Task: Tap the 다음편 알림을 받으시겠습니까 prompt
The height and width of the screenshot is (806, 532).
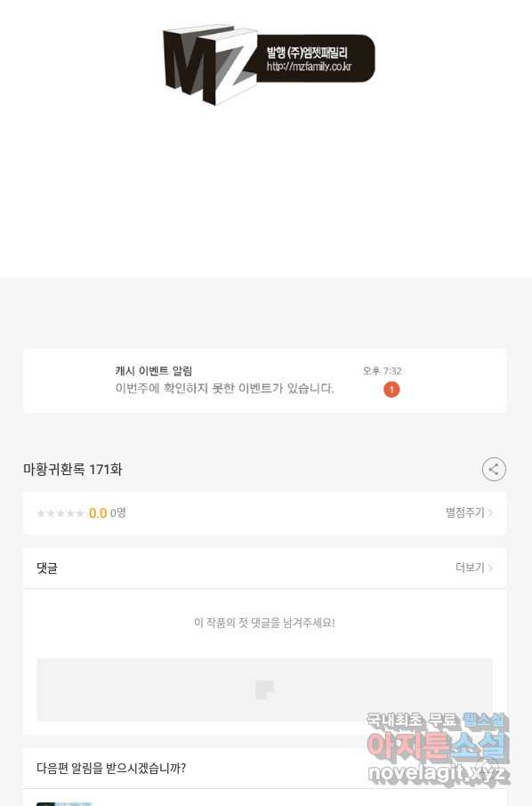Action: coord(111,769)
